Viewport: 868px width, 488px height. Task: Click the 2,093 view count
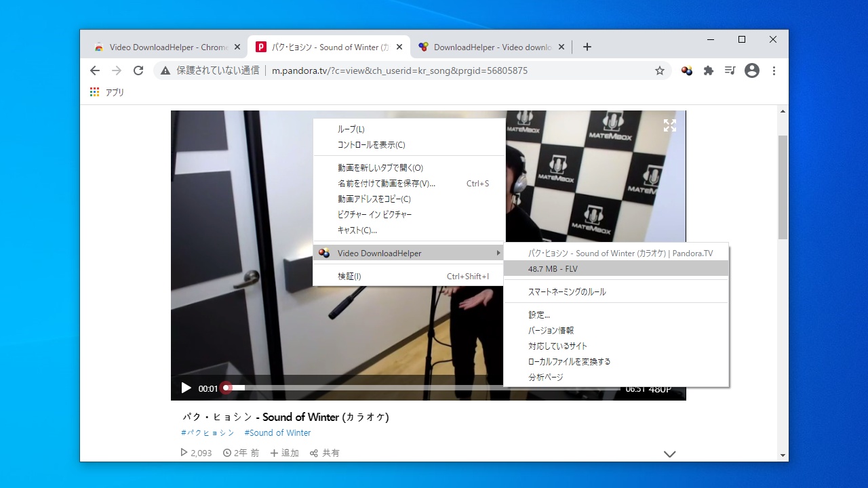click(196, 453)
